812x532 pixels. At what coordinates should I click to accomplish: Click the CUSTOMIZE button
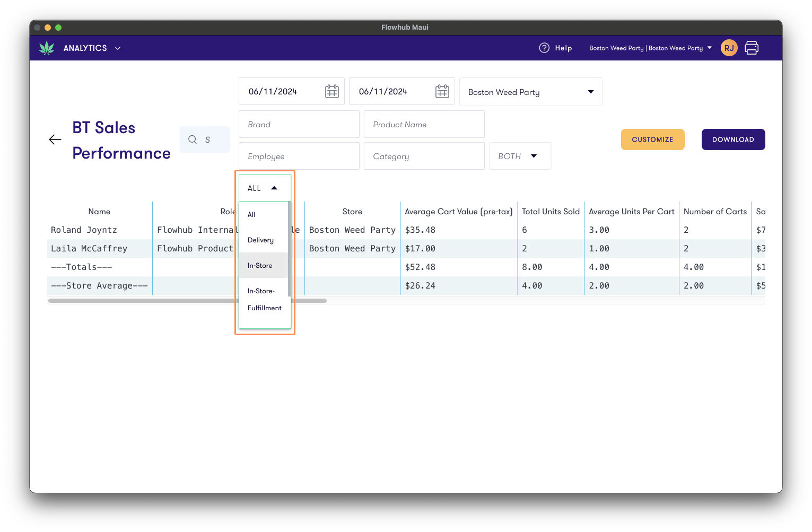(x=652, y=139)
